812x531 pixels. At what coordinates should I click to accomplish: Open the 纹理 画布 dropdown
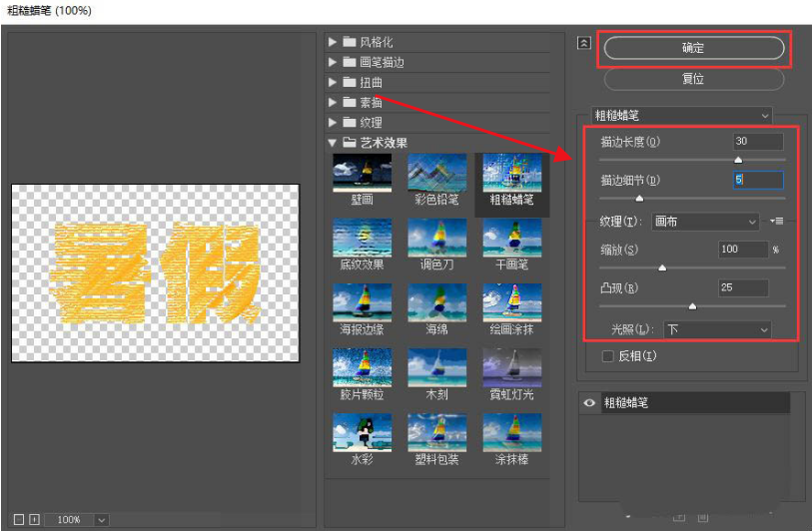click(705, 222)
